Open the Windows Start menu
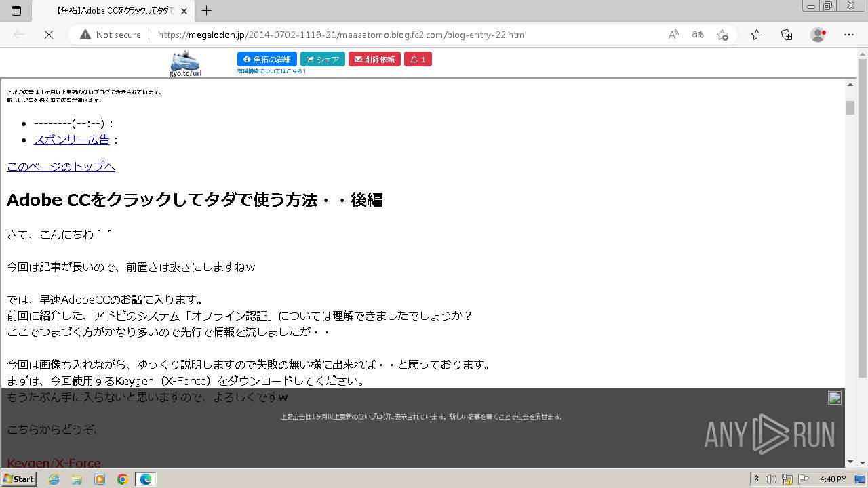 point(19,479)
